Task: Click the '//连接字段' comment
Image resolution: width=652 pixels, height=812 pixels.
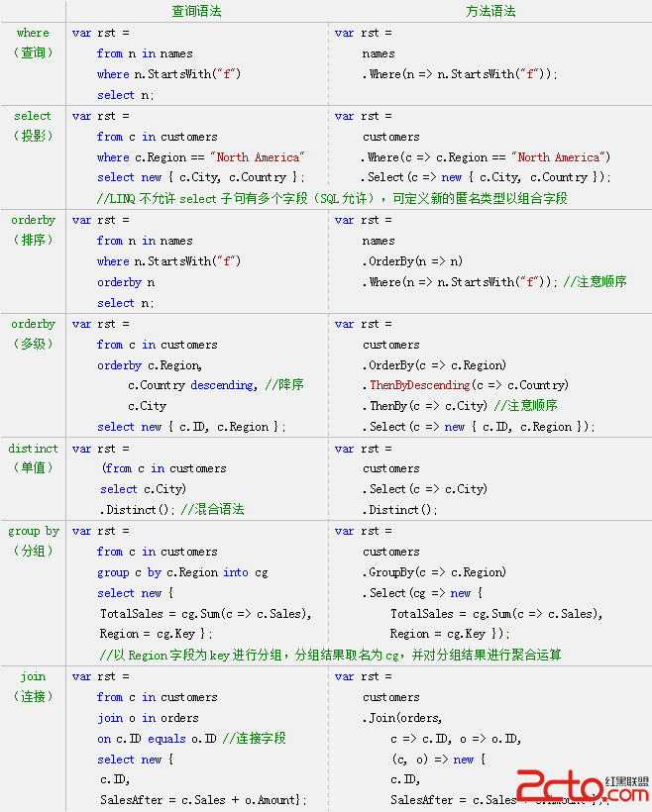Action: tap(254, 739)
